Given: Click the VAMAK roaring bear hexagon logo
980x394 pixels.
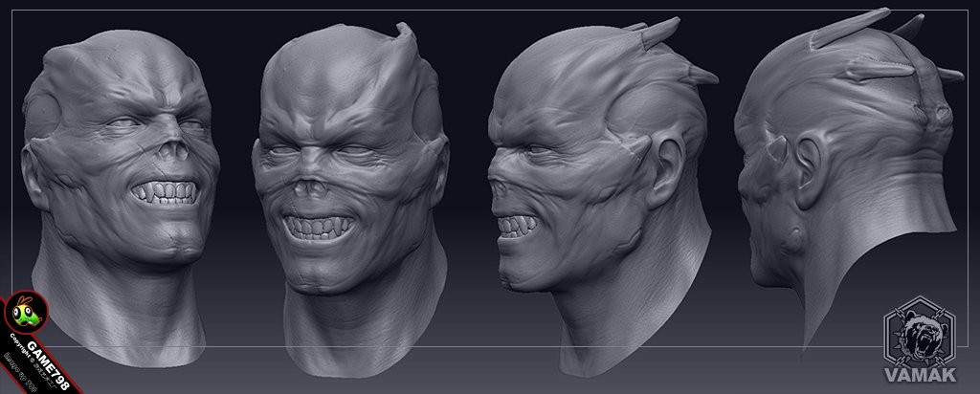Looking at the screenshot, I should [x=920, y=332].
